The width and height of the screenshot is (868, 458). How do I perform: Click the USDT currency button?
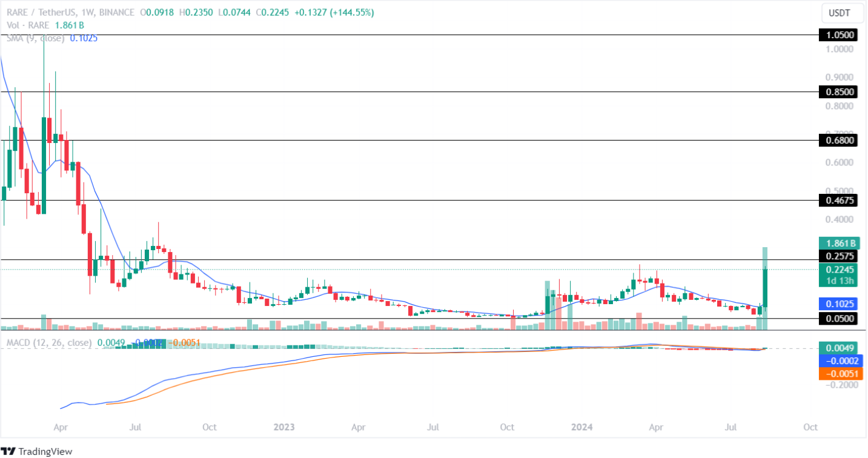(843, 13)
